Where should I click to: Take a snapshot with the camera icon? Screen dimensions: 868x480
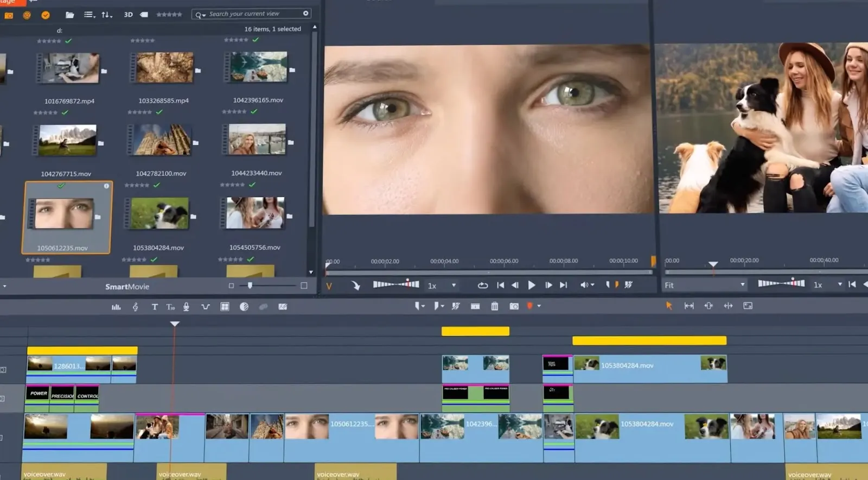514,306
